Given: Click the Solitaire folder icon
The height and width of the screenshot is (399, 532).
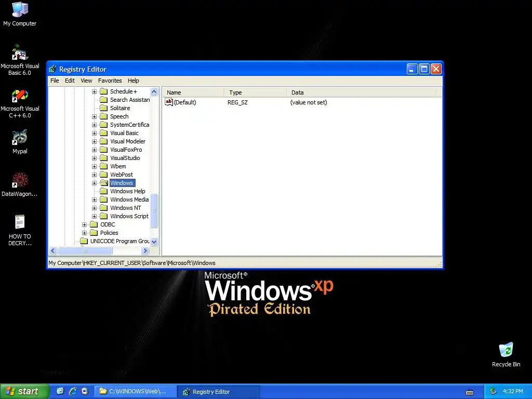Looking at the screenshot, I should tap(104, 108).
